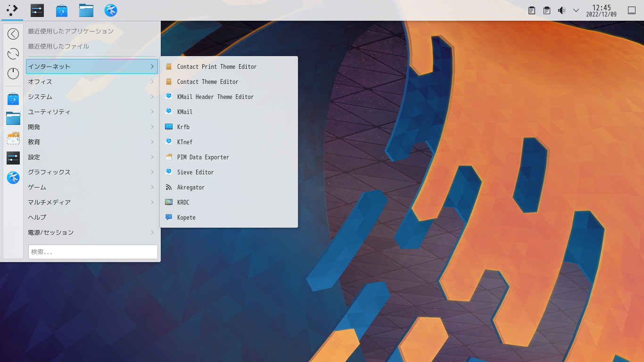Launch Discover software store from the top panel
This screenshot has width=644, height=362.
(x=62, y=10)
